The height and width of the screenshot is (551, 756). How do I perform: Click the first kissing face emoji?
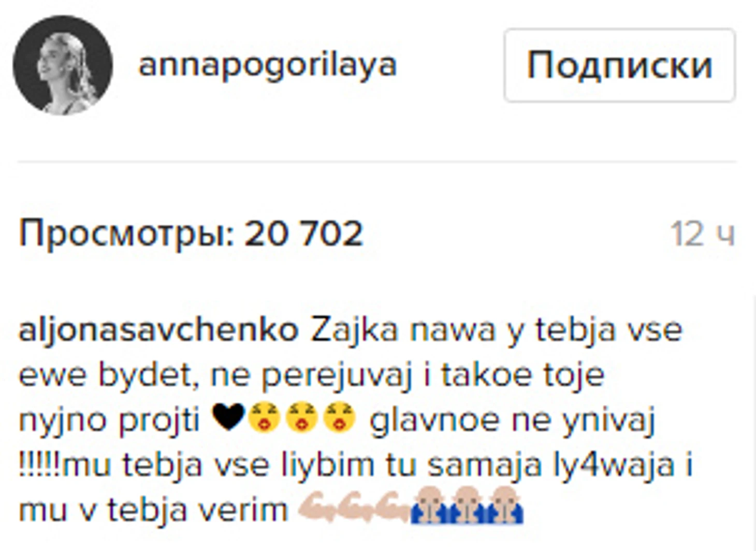click(264, 418)
